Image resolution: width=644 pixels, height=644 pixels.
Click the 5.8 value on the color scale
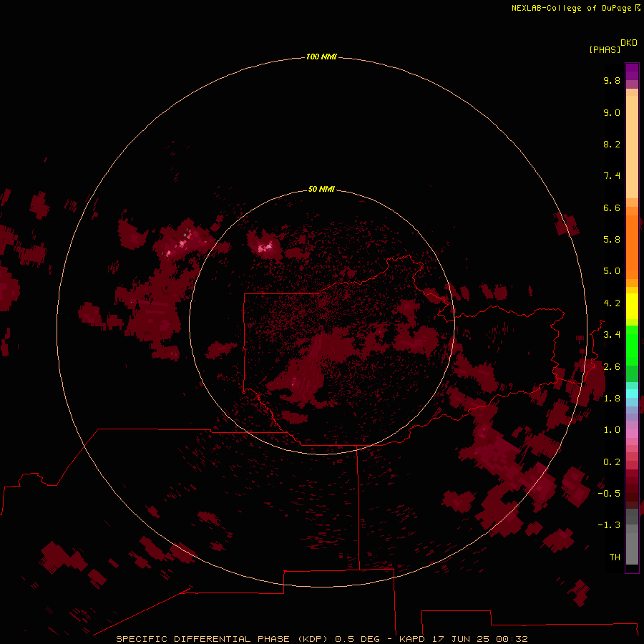612,240
